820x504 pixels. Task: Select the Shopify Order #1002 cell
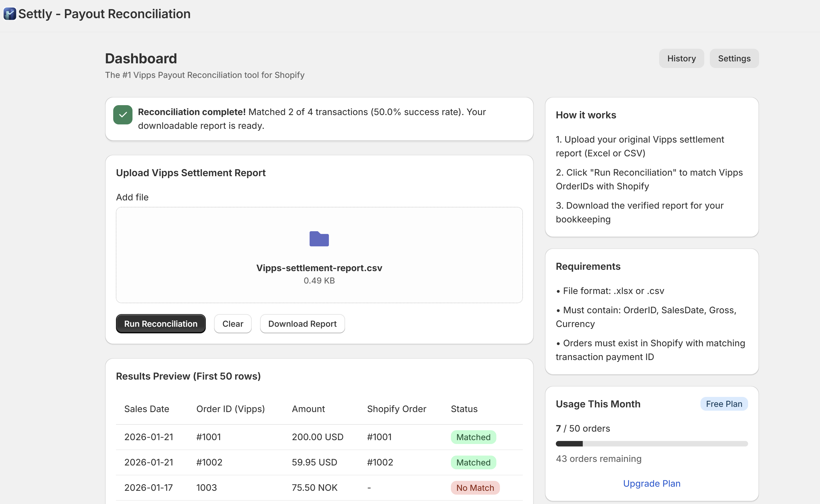click(x=380, y=462)
